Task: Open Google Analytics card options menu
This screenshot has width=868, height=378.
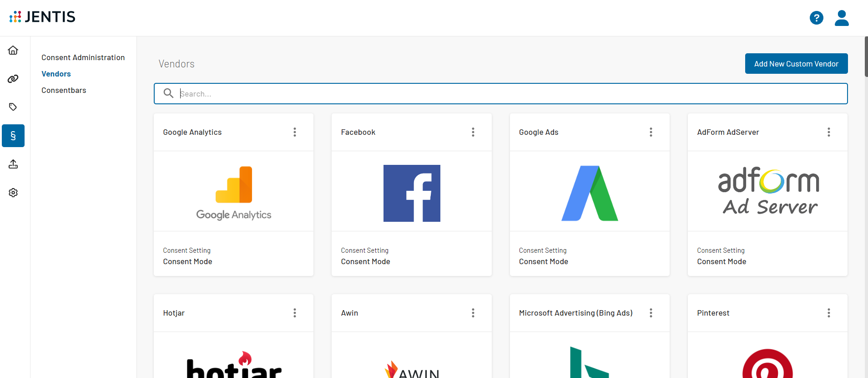Action: [x=295, y=132]
